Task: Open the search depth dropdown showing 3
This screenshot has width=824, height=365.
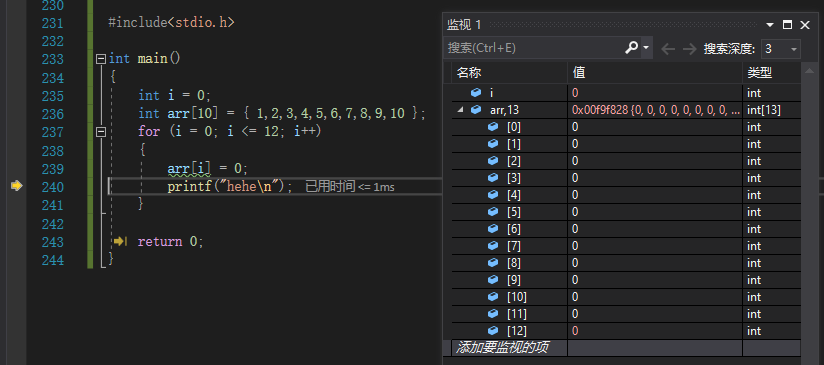Action: [780, 49]
